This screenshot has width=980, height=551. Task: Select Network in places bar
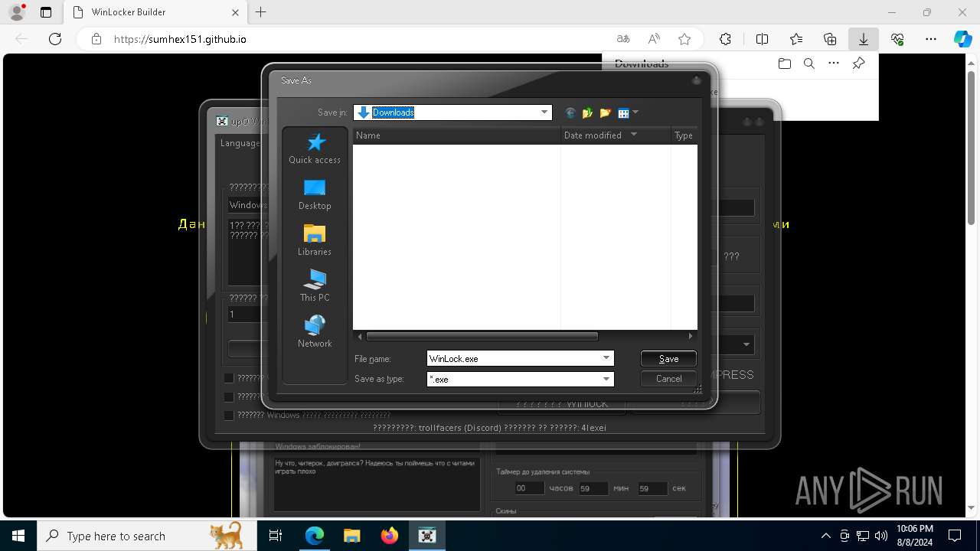coord(315,332)
